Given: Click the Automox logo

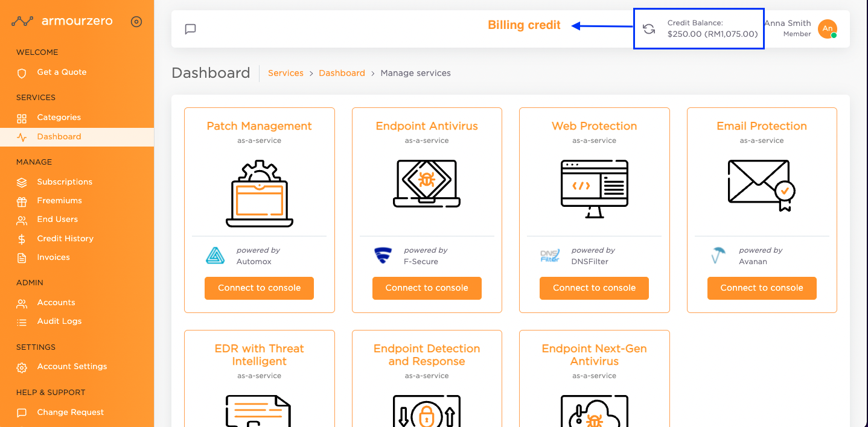Looking at the screenshot, I should pos(215,256).
